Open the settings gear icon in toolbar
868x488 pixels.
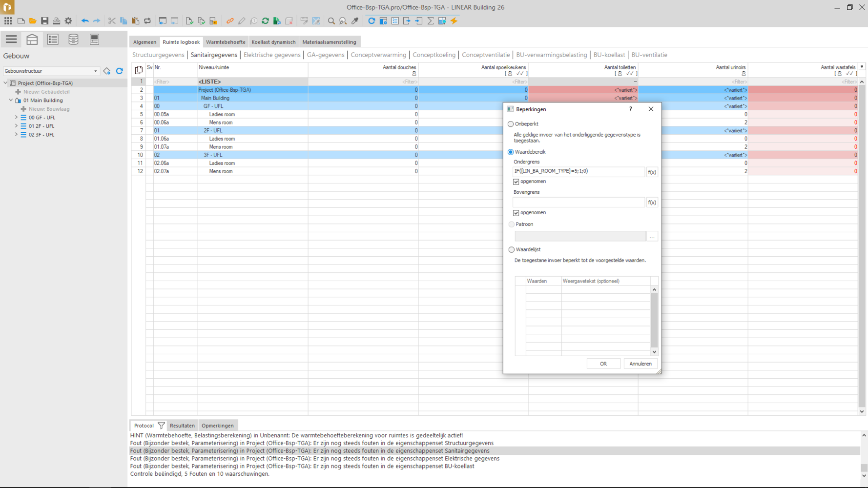[x=68, y=21]
